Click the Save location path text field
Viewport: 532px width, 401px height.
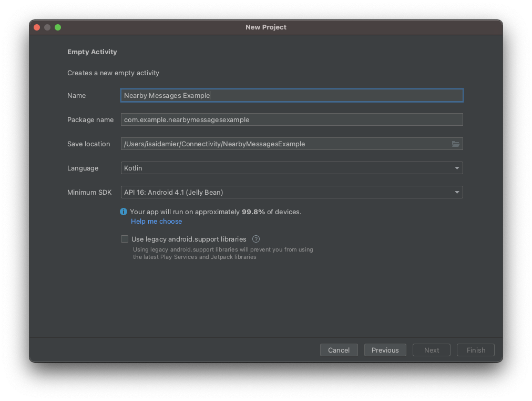click(x=284, y=144)
